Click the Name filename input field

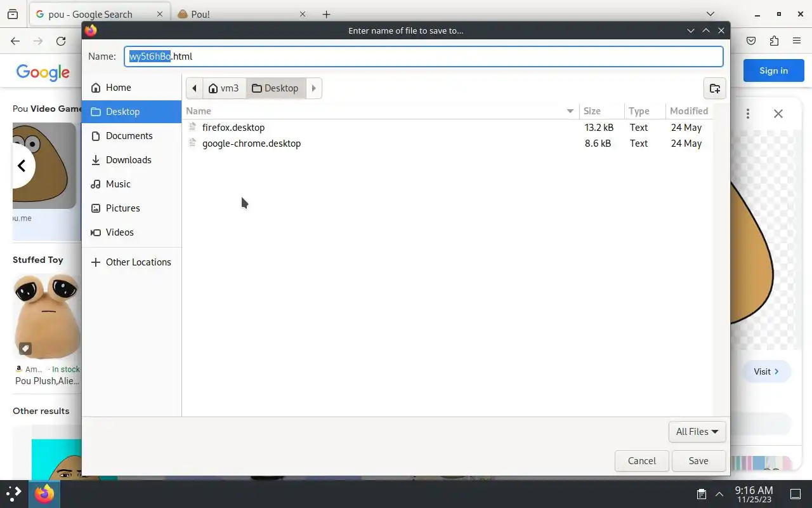(x=423, y=56)
